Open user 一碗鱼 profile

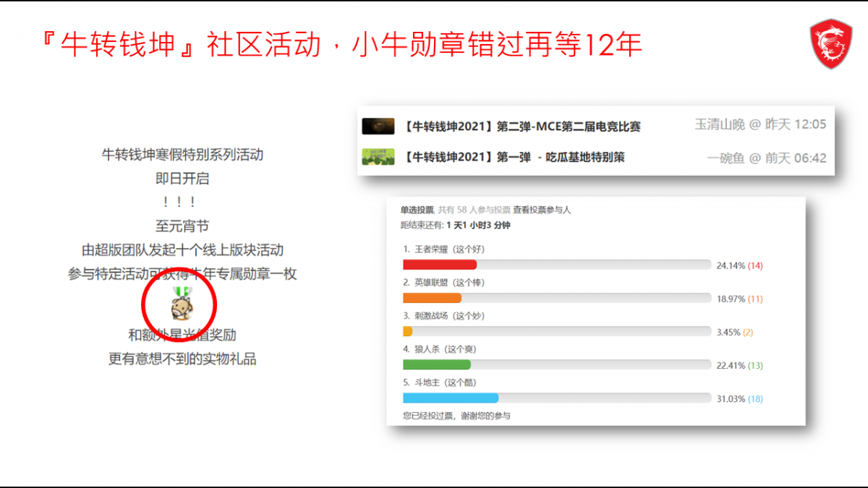click(x=726, y=158)
